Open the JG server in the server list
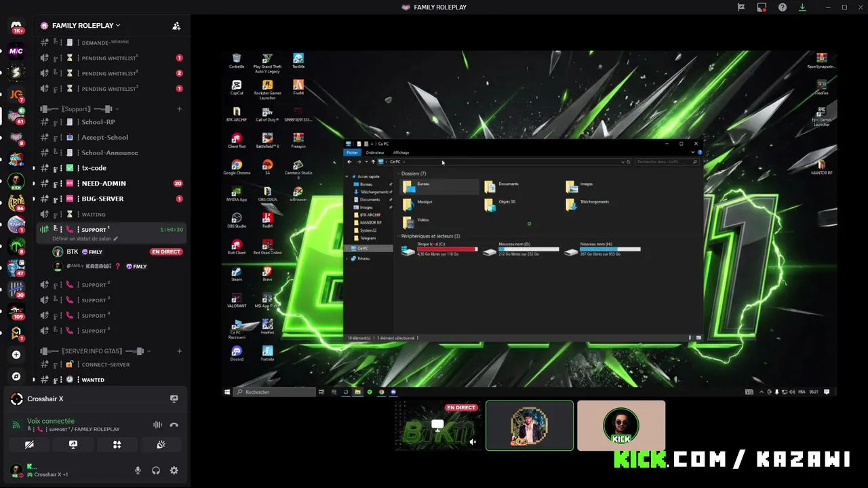This screenshot has width=868, height=488. pyautogui.click(x=16, y=94)
